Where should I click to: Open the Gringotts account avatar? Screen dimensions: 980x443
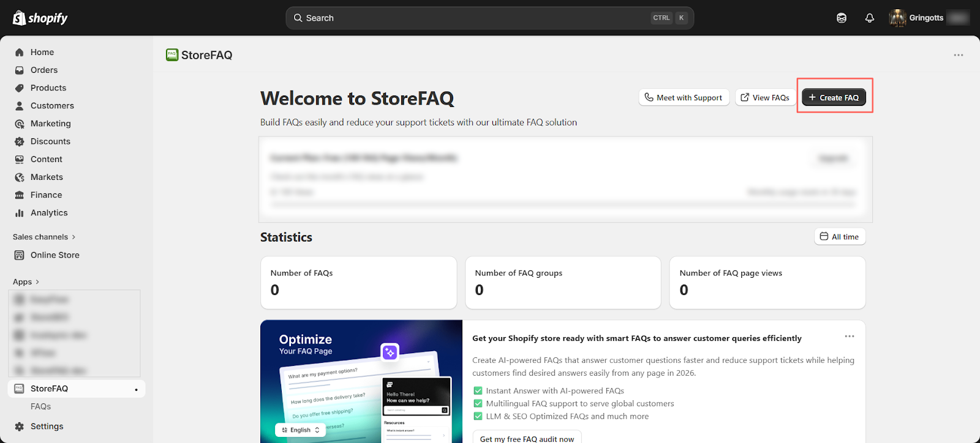click(x=898, y=18)
